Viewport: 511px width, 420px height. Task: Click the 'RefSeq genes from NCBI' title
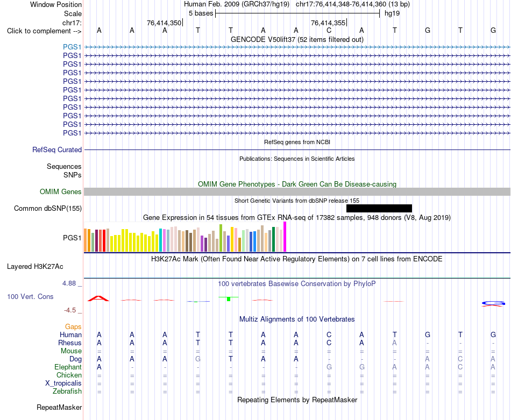[297, 142]
